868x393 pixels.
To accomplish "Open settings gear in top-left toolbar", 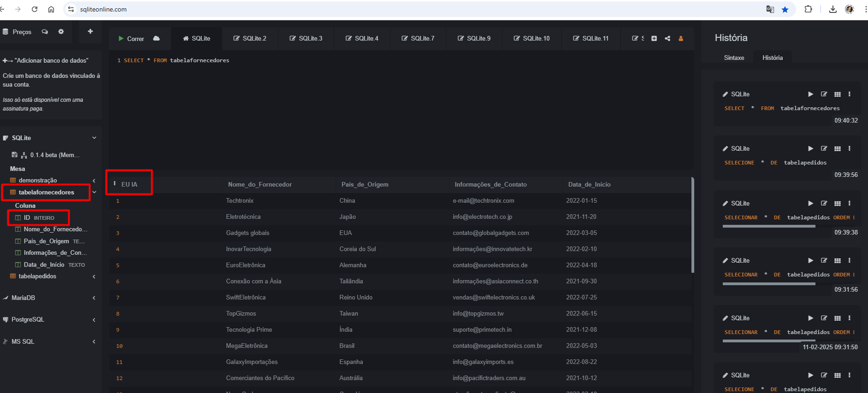I will point(61,32).
